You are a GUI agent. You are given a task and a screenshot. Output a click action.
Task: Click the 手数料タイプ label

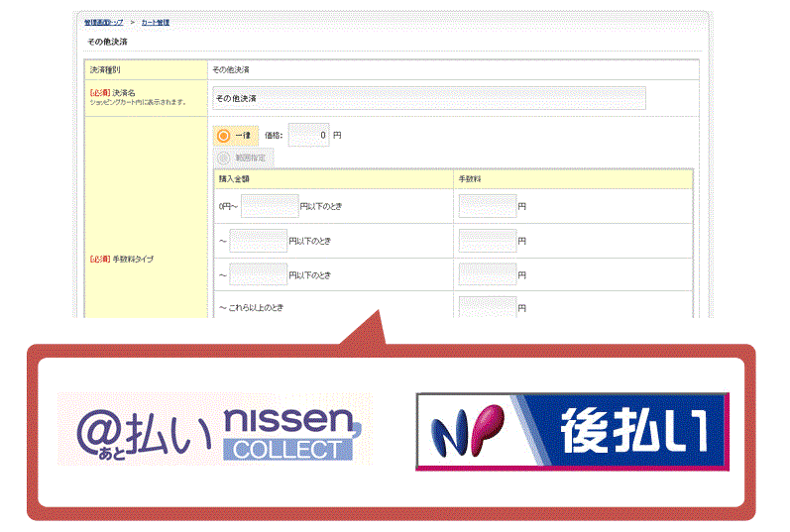[x=133, y=259]
